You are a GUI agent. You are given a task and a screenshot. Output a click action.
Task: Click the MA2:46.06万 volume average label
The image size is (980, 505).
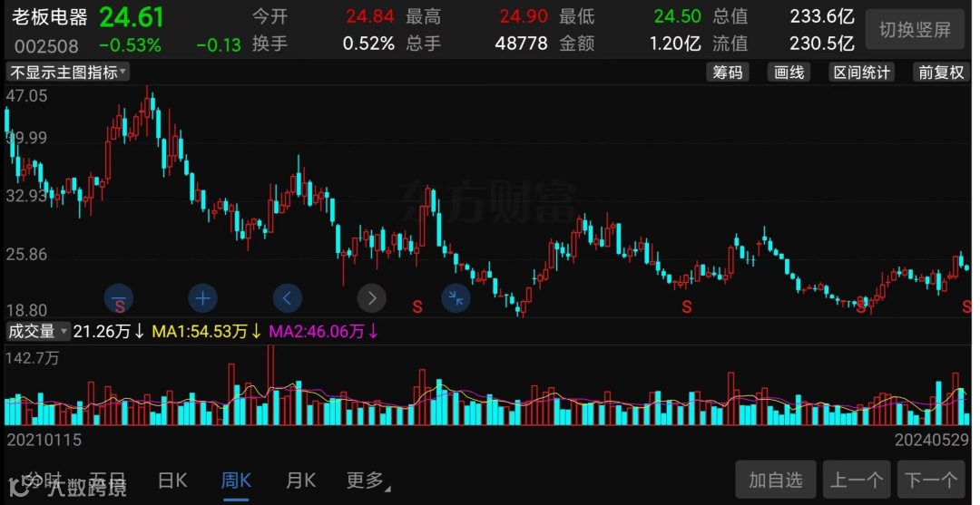click(x=324, y=332)
